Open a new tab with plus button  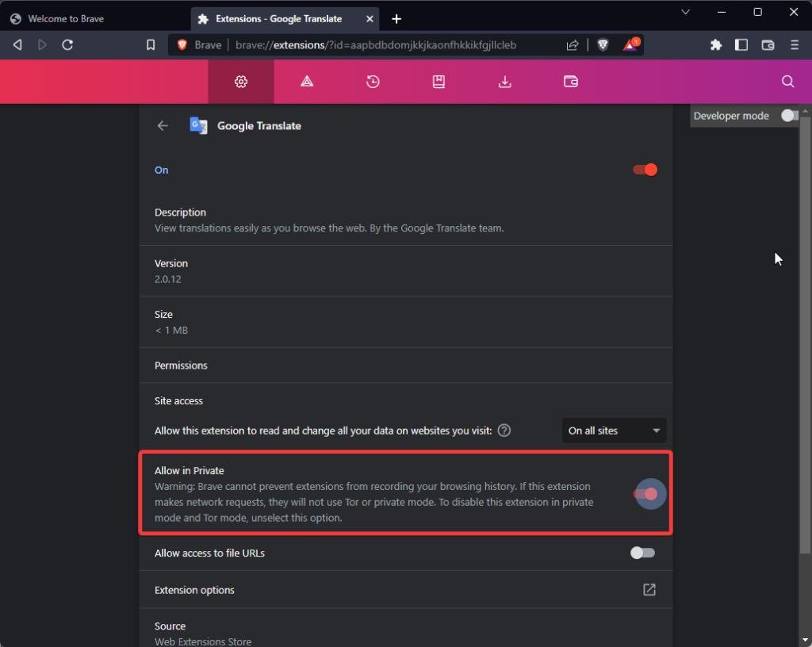pyautogui.click(x=396, y=19)
